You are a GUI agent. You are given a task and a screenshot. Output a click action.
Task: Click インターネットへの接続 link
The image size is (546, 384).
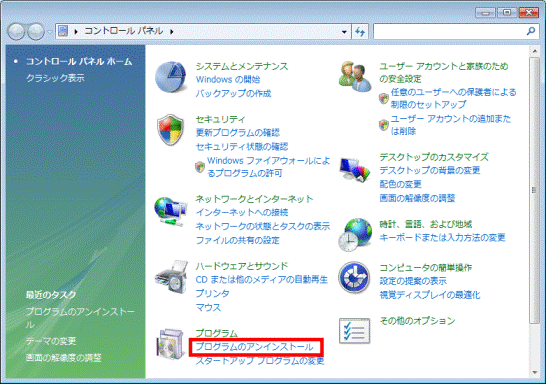[242, 212]
